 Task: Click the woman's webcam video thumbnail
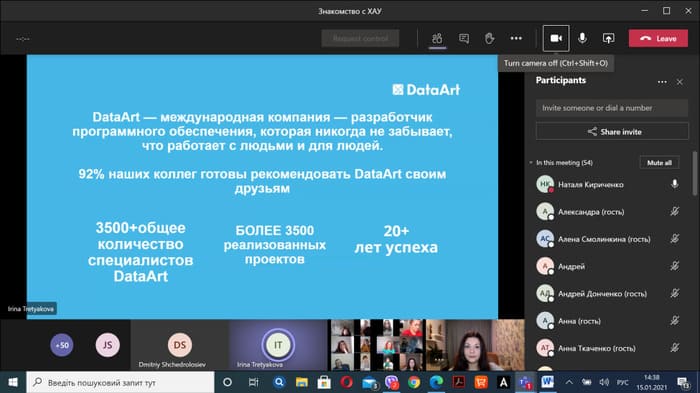coord(475,345)
